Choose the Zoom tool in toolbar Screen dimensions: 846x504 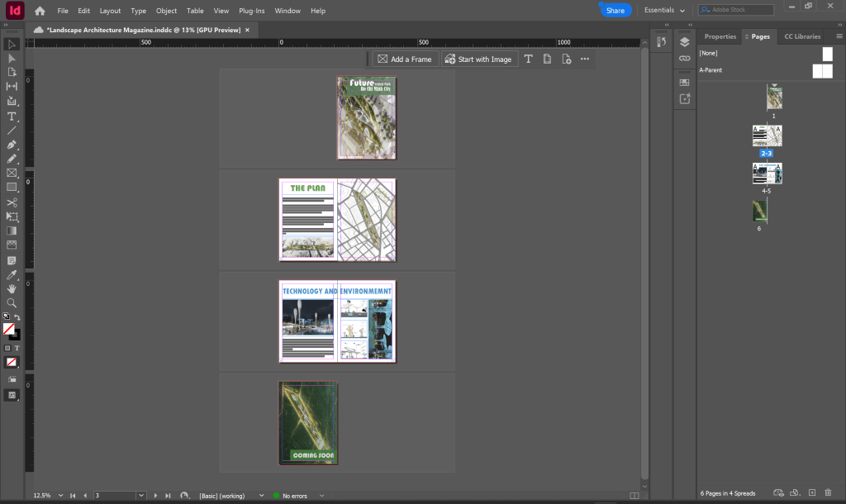coord(12,302)
